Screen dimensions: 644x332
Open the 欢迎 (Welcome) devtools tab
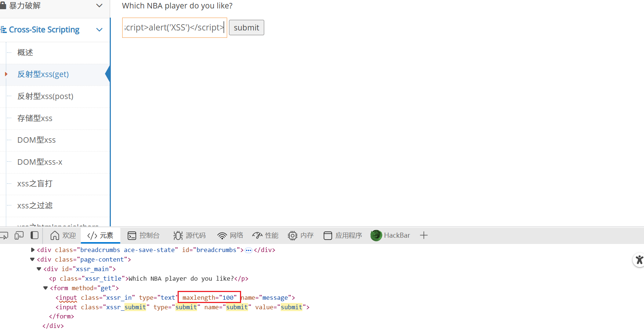[x=63, y=236]
